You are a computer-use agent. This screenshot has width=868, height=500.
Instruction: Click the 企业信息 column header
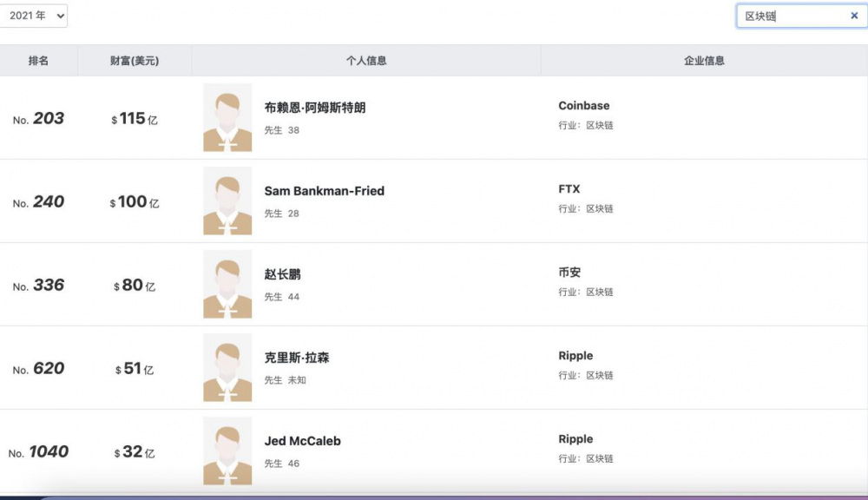[704, 61]
